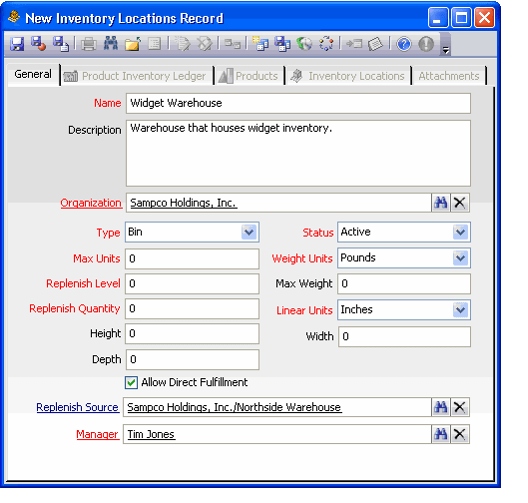Screen dimensions: 528x503
Task: Click the open folder icon in toolbar
Action: (133, 44)
